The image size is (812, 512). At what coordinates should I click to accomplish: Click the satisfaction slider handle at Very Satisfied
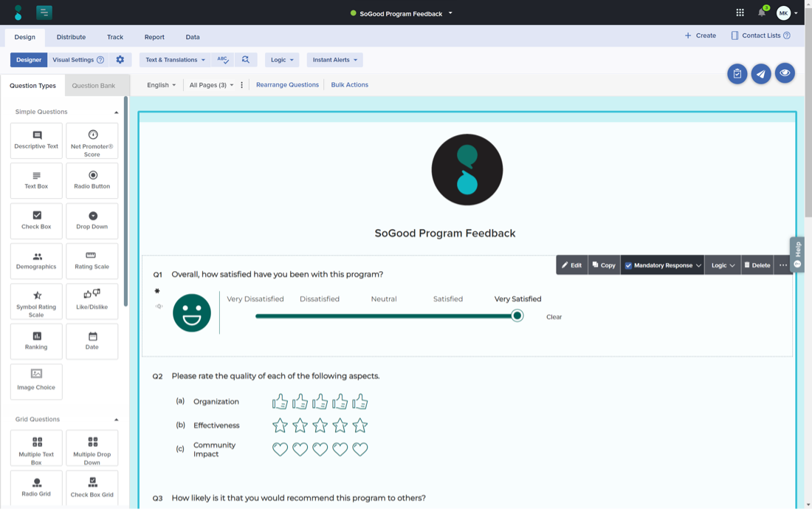pyautogui.click(x=517, y=315)
